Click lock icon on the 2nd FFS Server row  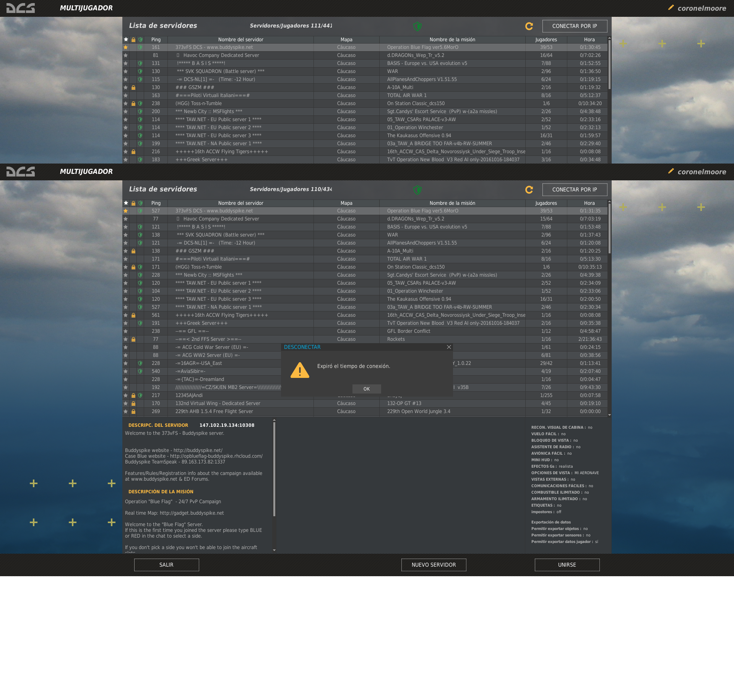(133, 339)
